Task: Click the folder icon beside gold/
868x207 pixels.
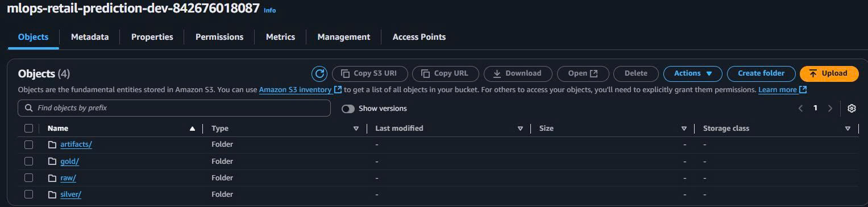Action: tap(52, 162)
